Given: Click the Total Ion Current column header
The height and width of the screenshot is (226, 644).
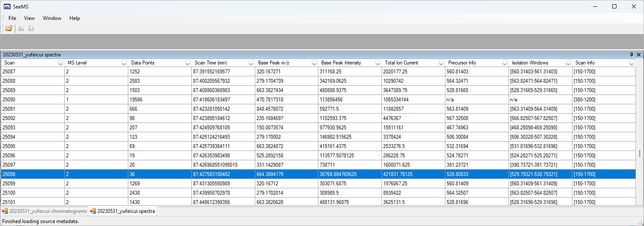Looking at the screenshot, I should (x=401, y=63).
